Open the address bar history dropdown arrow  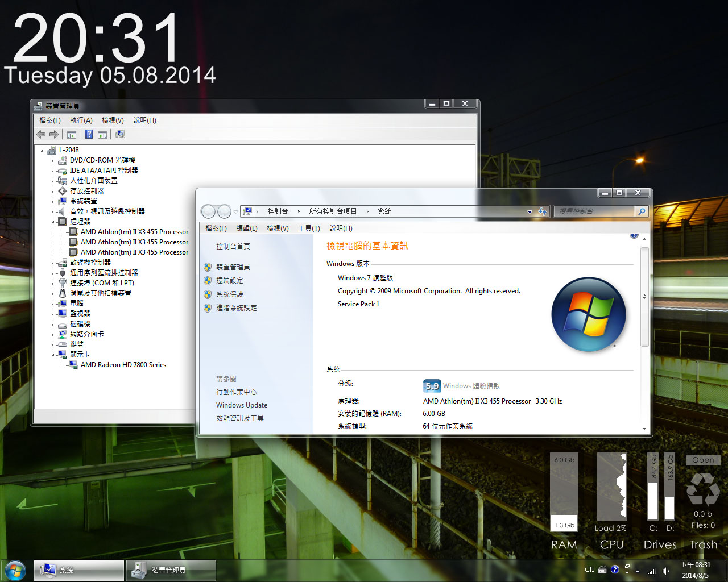click(x=530, y=211)
